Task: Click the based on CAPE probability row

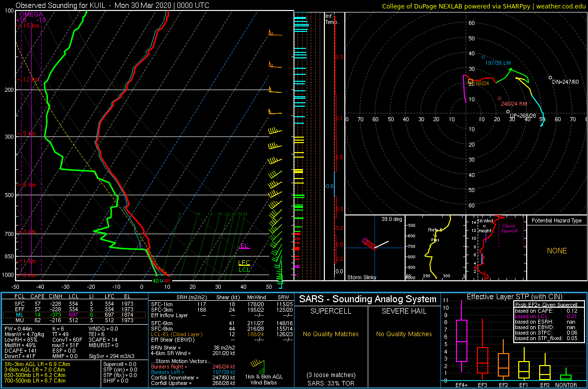Action: point(547,311)
